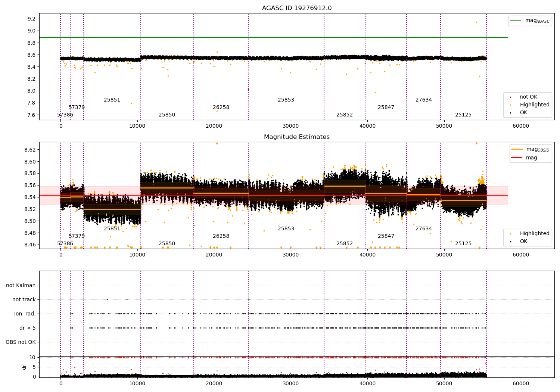Screen dimensions: 560x392
Task: Click the 'Ion. rad.' y-axis label
Action: pyautogui.click(x=25, y=314)
